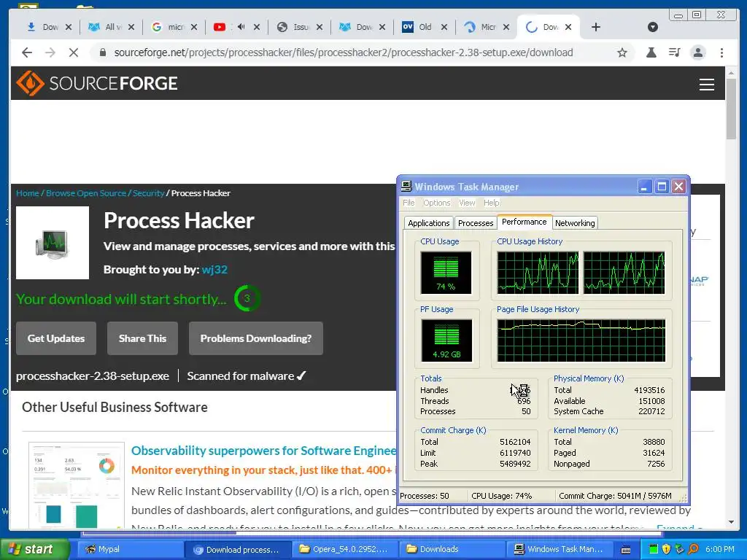Click the New Relic dashboard thumbnail
Screen dimensions: 747x560
(x=76, y=485)
